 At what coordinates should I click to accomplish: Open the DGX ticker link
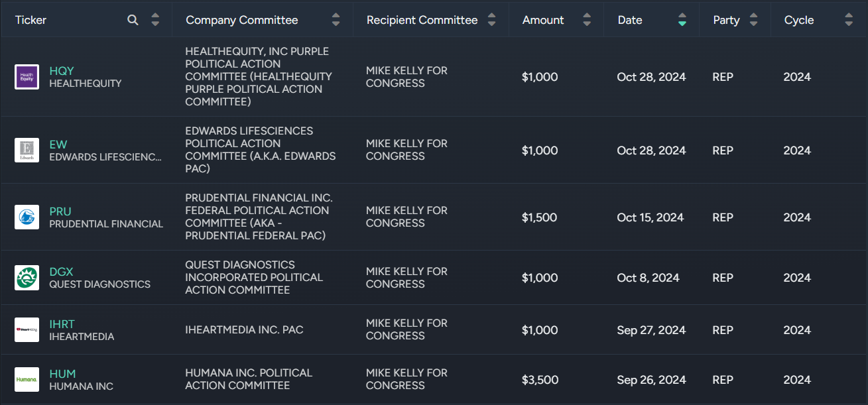[61, 272]
